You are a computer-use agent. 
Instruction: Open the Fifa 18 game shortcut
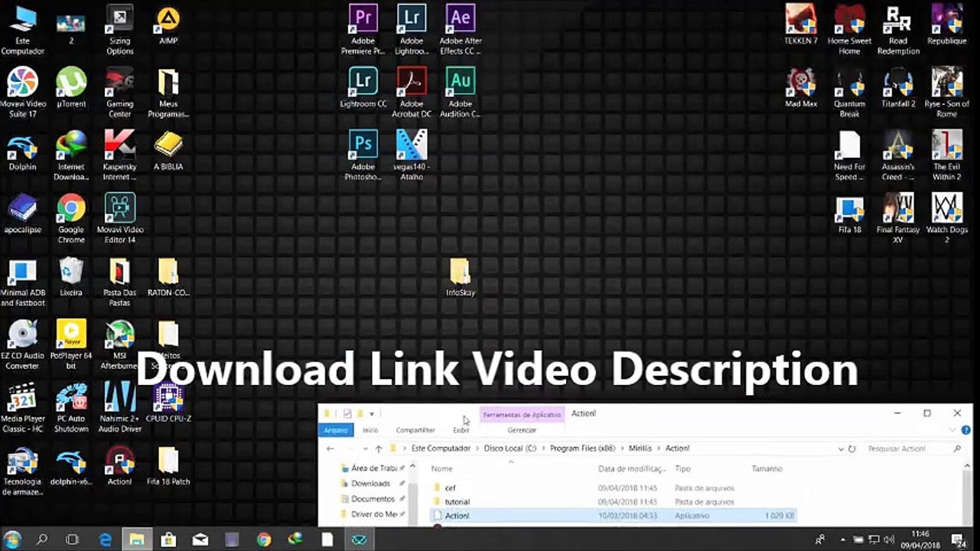click(x=849, y=214)
